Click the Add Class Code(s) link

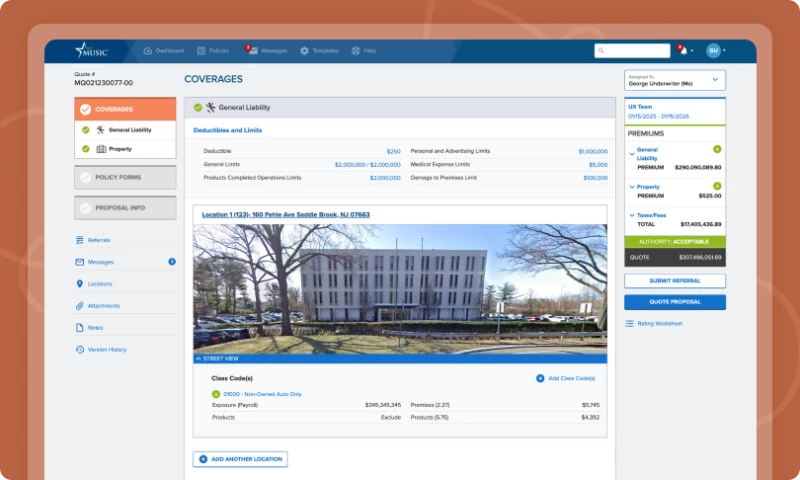tap(571, 378)
